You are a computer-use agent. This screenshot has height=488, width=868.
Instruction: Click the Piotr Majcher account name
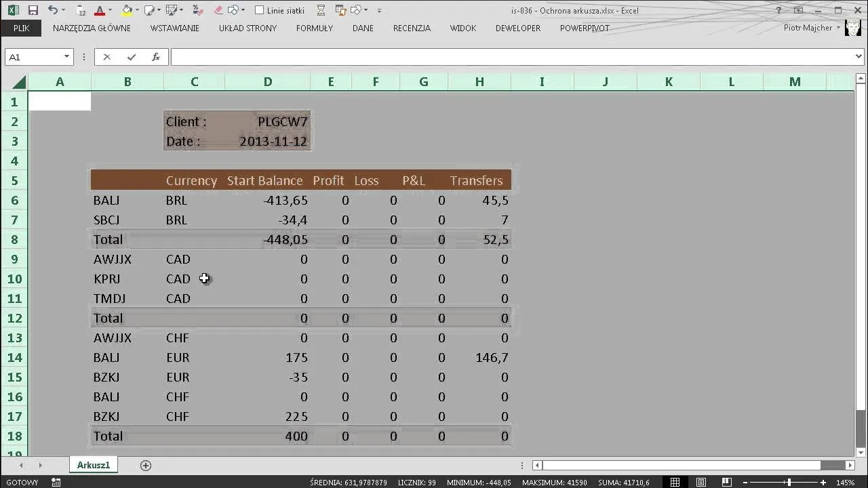coord(807,28)
